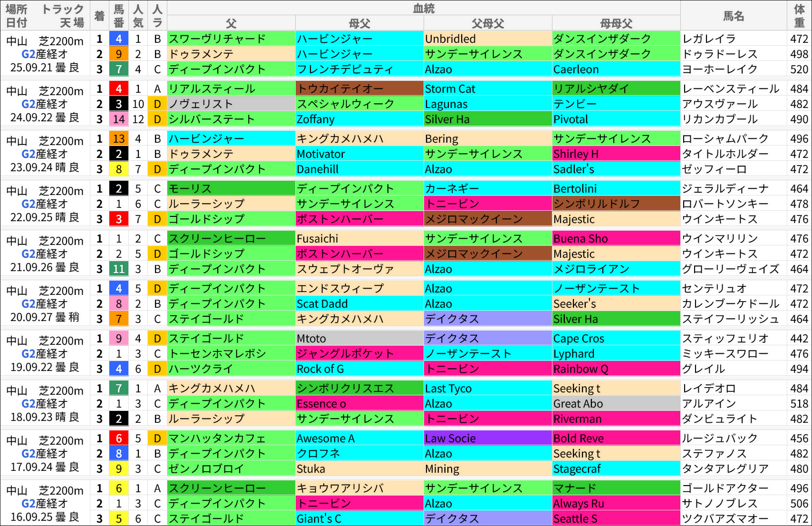This screenshot has width=812, height=526.
Task: Click the Law Socie cell
Action: (488, 438)
